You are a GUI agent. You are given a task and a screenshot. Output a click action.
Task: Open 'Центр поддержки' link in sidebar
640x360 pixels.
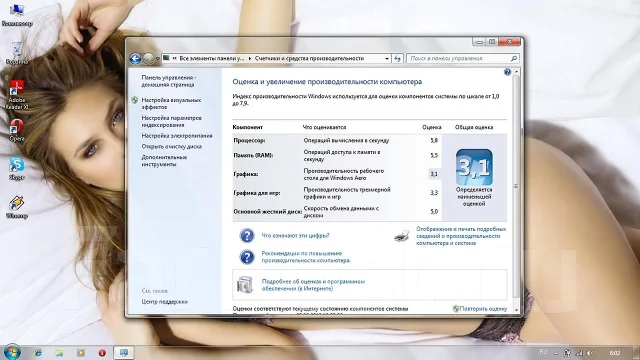pos(164,302)
